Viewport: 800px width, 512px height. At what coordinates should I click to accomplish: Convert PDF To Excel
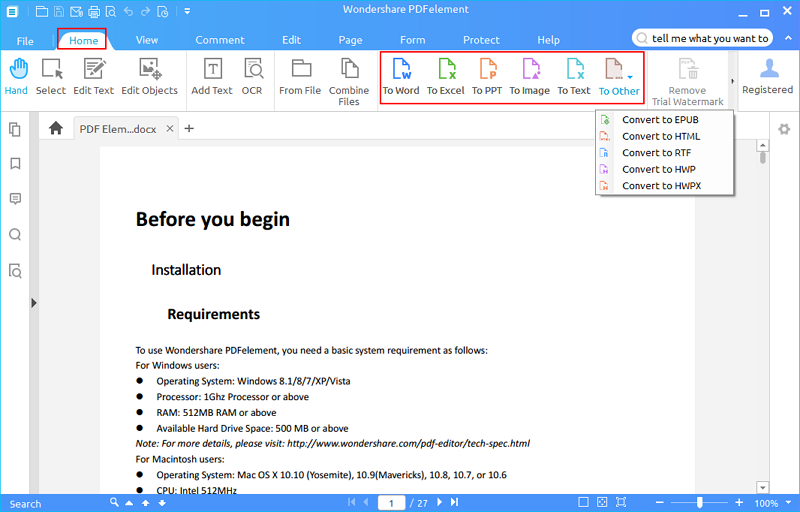pyautogui.click(x=446, y=77)
